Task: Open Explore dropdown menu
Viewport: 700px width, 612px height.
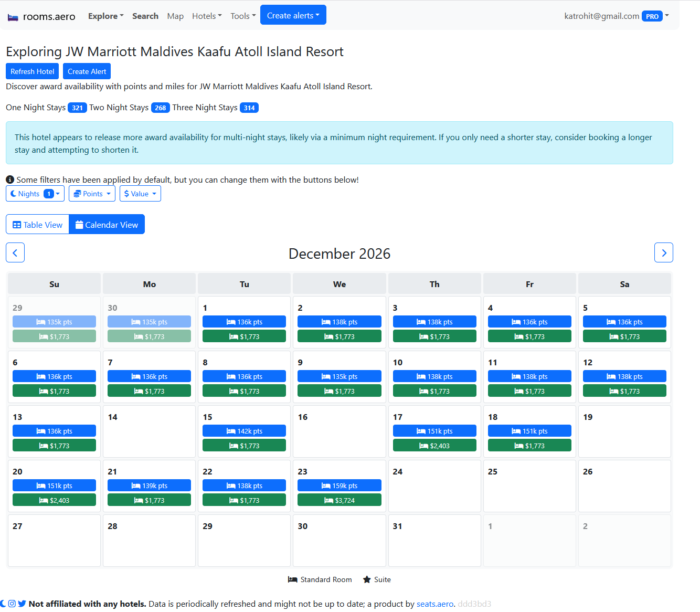Action: click(106, 16)
